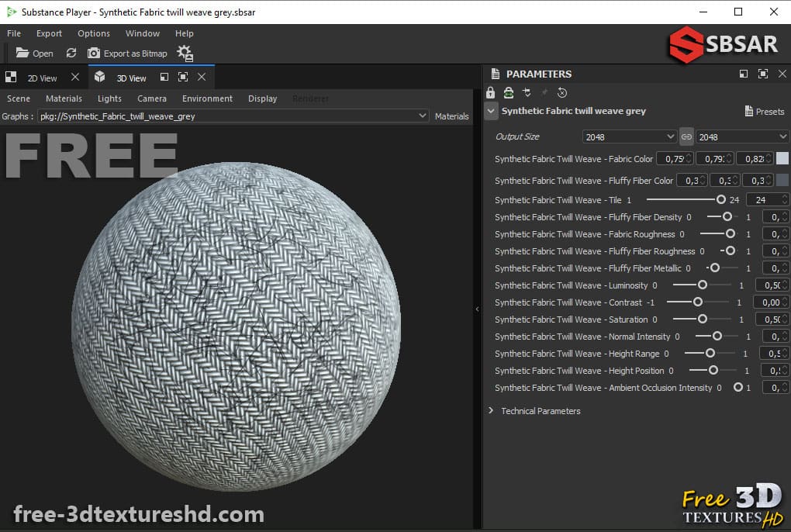Open the Export menu
Screen dimensions: 791x532
49,33
